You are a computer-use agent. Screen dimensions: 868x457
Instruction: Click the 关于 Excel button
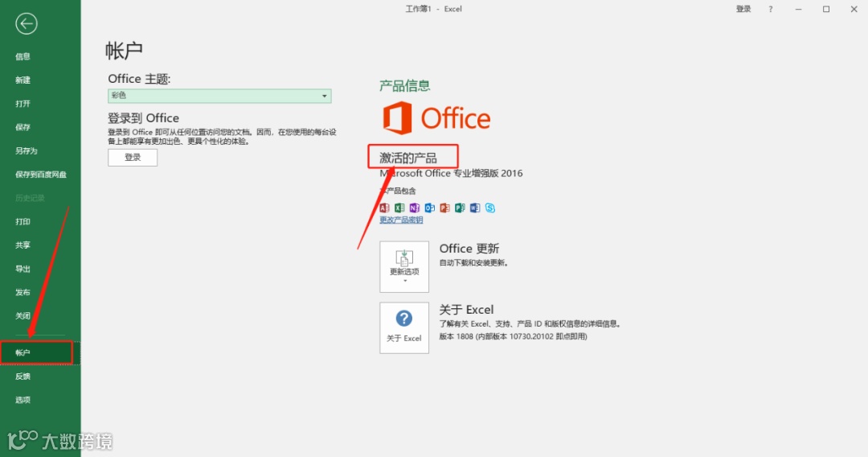(x=404, y=328)
